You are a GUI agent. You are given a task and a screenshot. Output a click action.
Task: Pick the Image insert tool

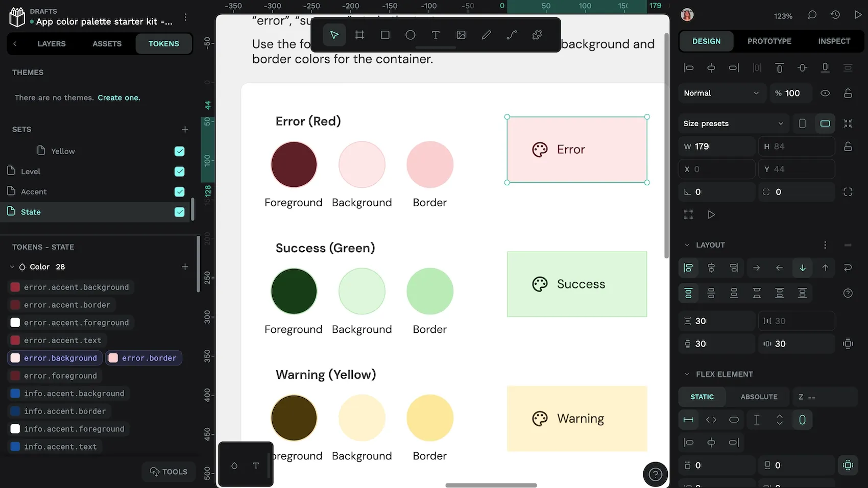[461, 35]
